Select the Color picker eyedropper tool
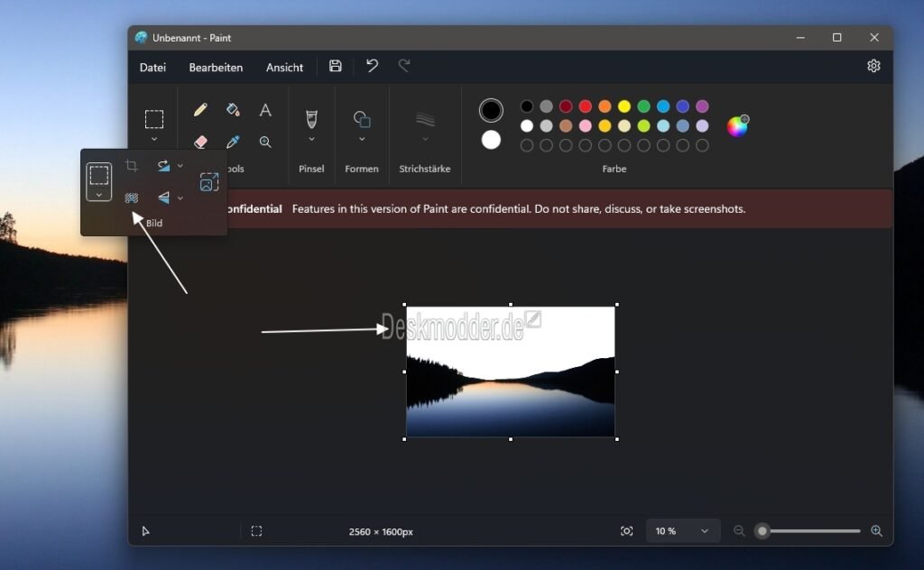The image size is (924, 570). coord(233,142)
